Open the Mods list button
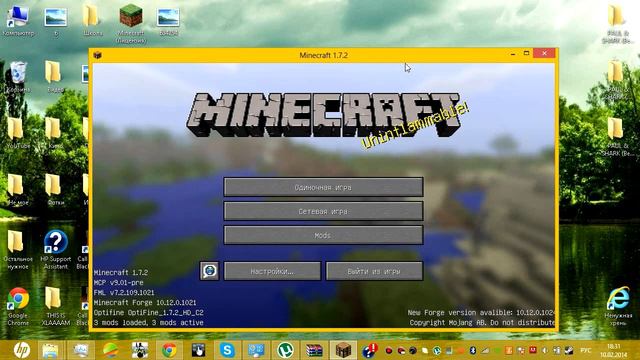The image size is (640, 360). [x=323, y=236]
